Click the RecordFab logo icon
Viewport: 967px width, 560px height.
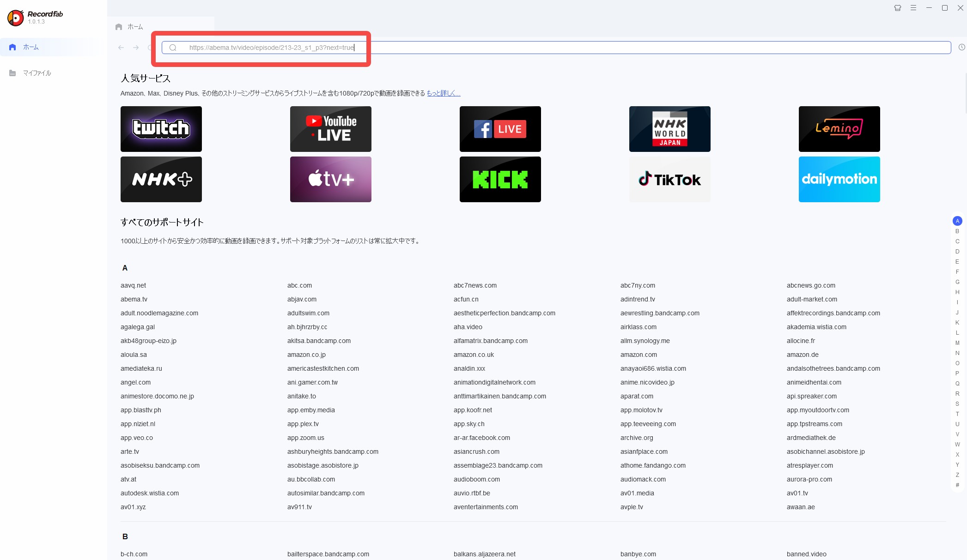15,18
